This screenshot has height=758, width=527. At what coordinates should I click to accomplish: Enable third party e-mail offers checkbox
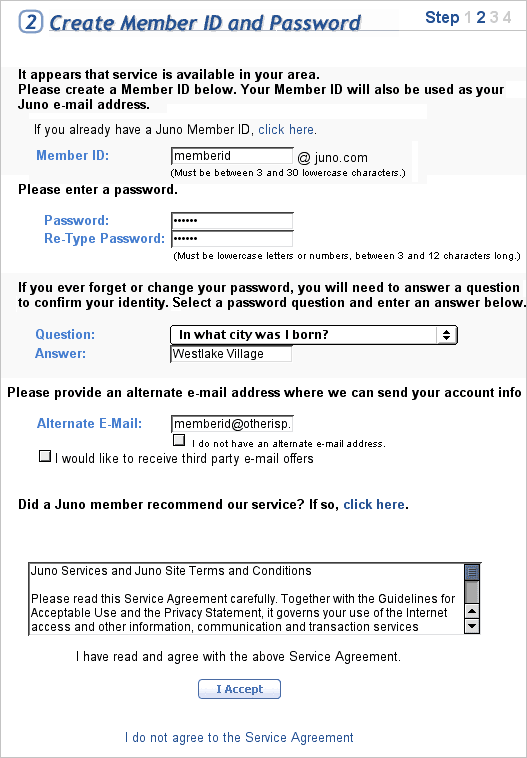(x=44, y=456)
